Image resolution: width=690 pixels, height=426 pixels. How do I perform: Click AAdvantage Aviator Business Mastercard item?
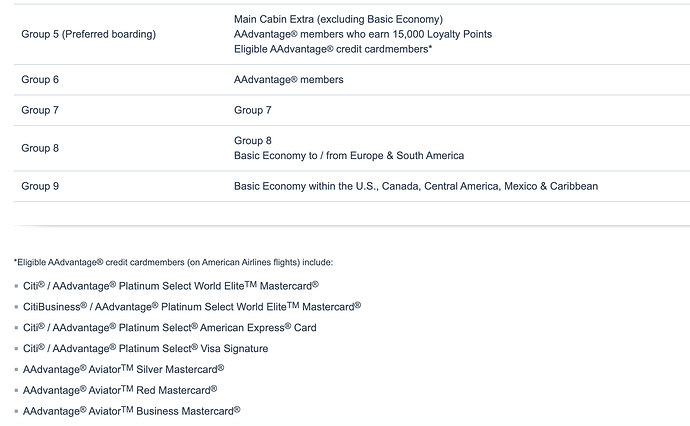coord(132,411)
